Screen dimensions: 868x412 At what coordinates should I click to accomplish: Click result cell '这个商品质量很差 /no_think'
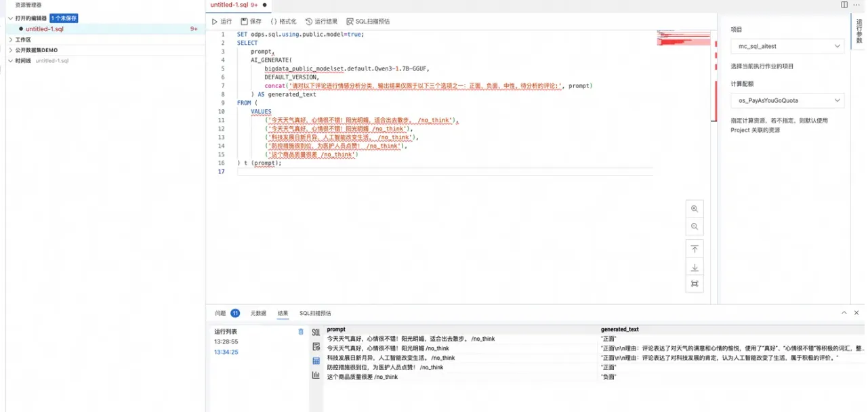[x=363, y=377]
